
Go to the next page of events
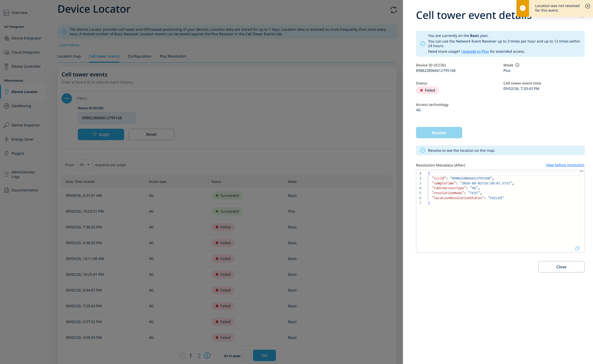tap(207, 355)
